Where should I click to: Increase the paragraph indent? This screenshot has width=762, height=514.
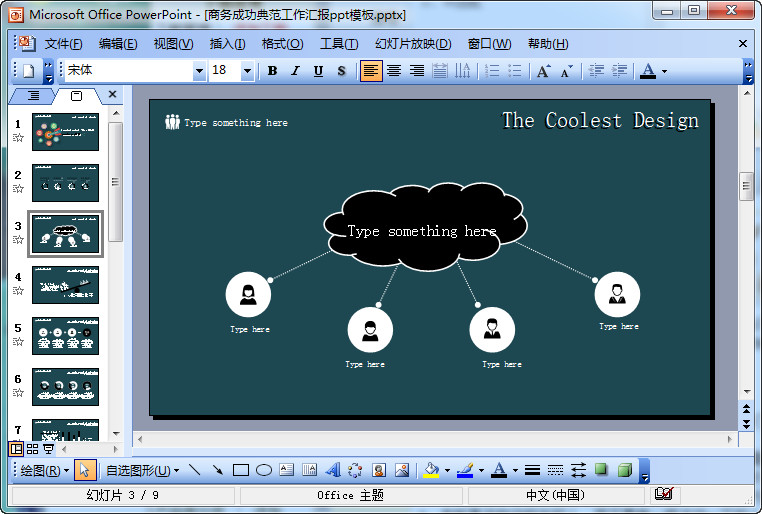[x=619, y=71]
